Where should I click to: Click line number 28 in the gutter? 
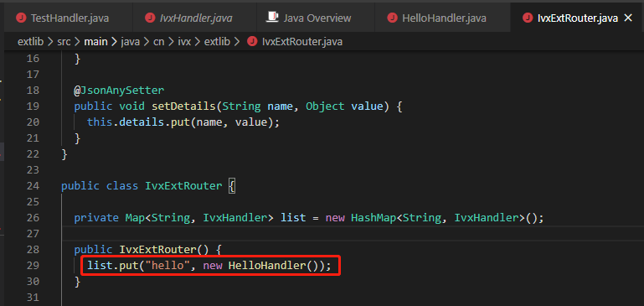(33, 249)
